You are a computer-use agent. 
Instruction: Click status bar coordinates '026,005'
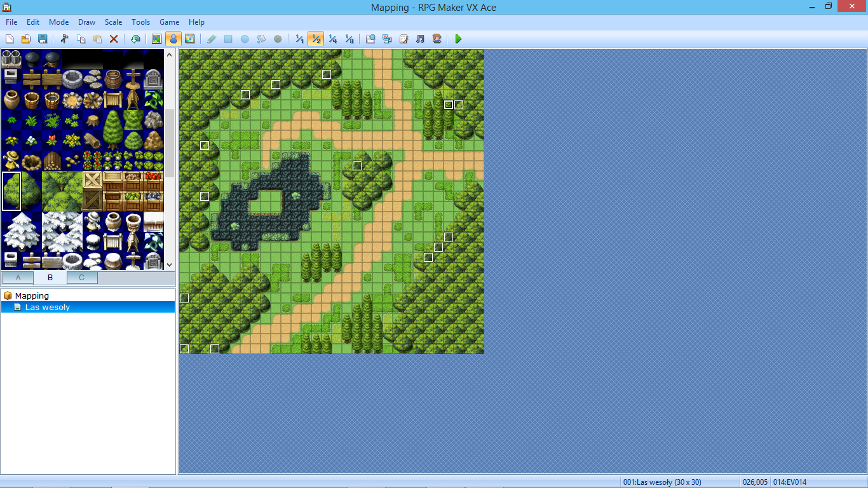point(754,482)
